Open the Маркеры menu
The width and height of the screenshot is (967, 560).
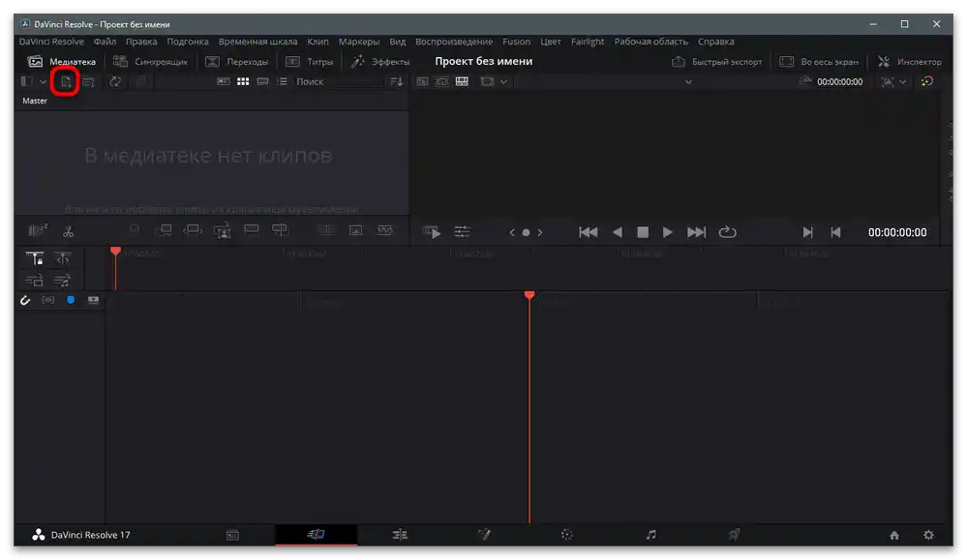click(x=359, y=42)
